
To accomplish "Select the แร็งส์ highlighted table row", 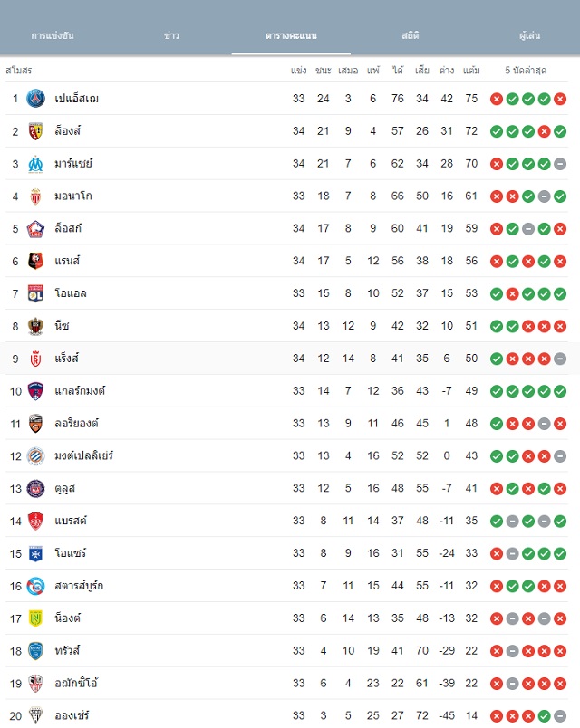I will pos(290,359).
